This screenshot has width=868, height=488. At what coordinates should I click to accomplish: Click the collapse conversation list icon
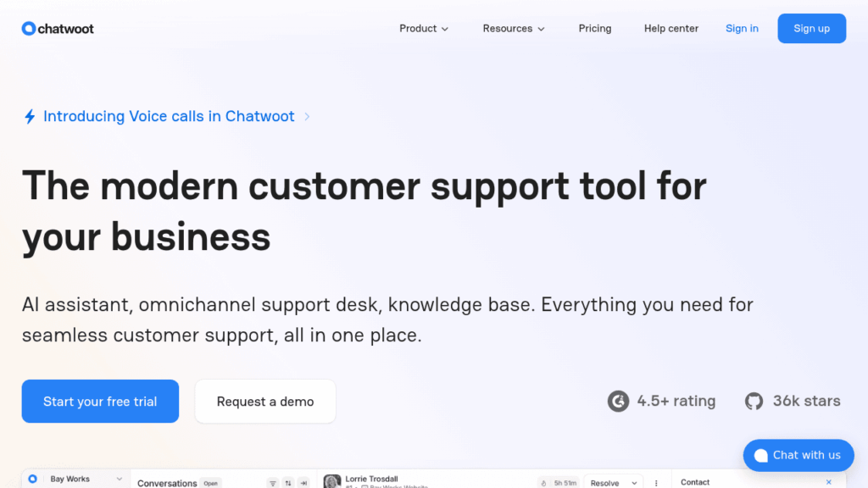click(303, 483)
